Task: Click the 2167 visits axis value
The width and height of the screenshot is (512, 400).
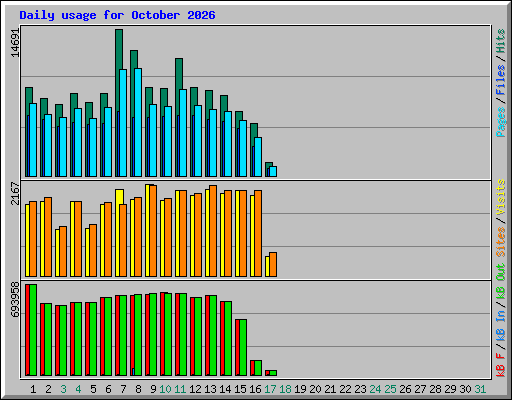Action: (x=15, y=193)
